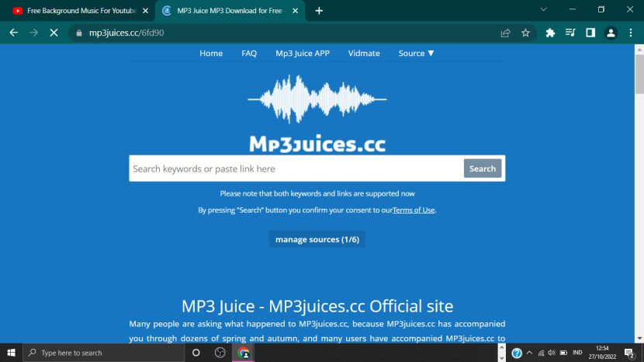Click the taskbar Type here to search box
The image size is (644, 362).
click(x=103, y=353)
